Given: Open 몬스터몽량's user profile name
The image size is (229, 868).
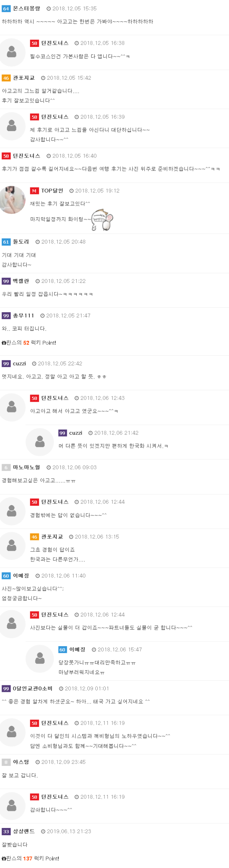Looking at the screenshot, I should [x=26, y=8].
